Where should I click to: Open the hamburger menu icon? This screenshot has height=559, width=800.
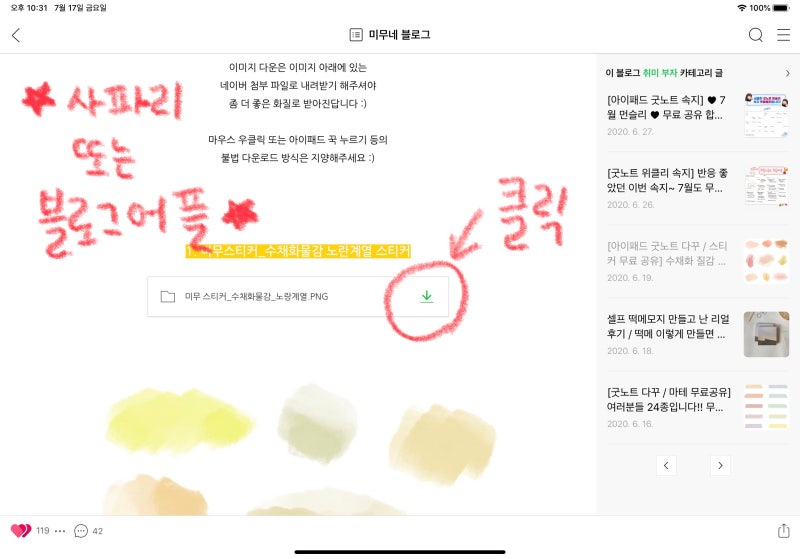pos(783,35)
